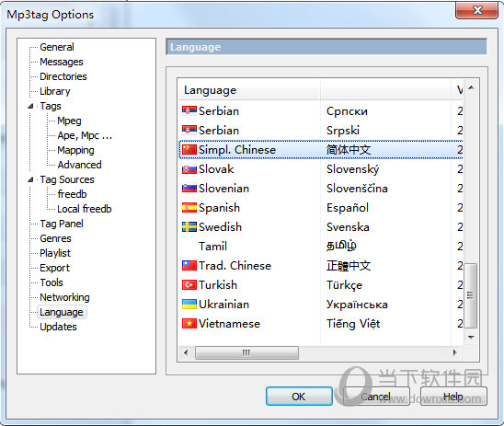
Task: Click the Slovenian flag icon
Action: tap(189, 189)
